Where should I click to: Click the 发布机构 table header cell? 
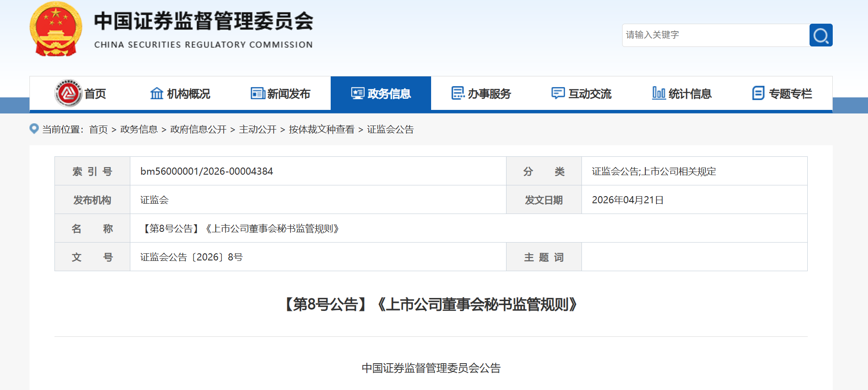click(92, 200)
